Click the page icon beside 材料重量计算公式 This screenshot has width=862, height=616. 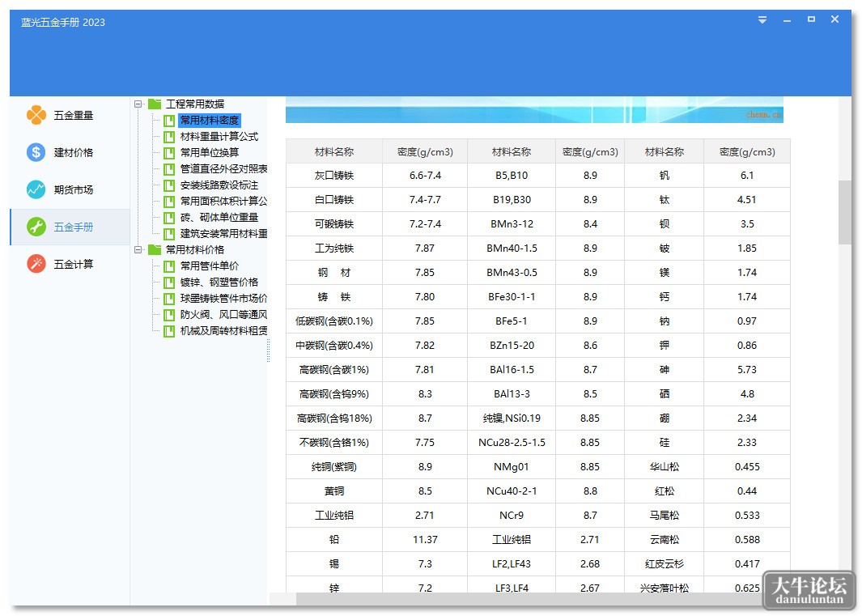(x=169, y=137)
